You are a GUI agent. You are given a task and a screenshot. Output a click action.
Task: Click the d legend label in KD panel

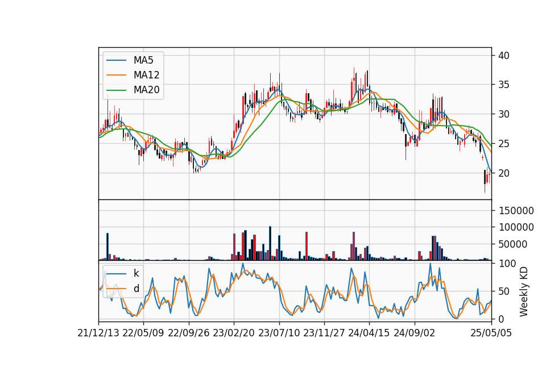coord(136,289)
